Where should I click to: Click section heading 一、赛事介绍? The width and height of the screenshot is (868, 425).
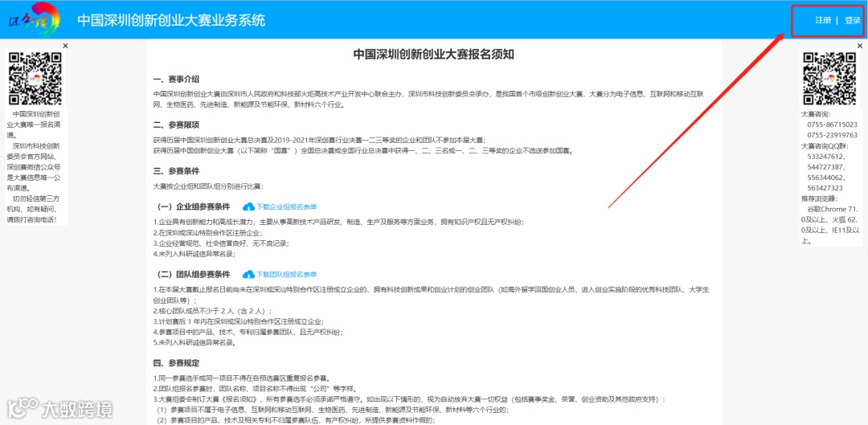click(x=177, y=79)
